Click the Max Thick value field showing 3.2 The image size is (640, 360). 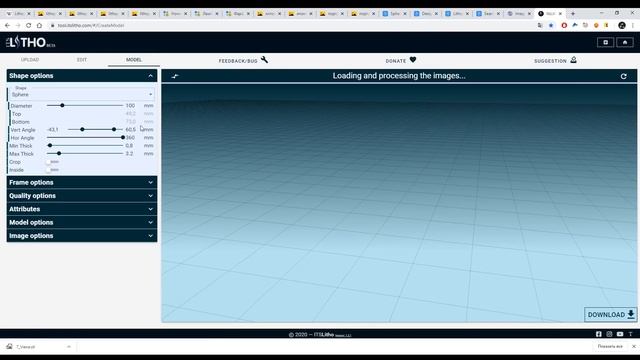coord(129,154)
